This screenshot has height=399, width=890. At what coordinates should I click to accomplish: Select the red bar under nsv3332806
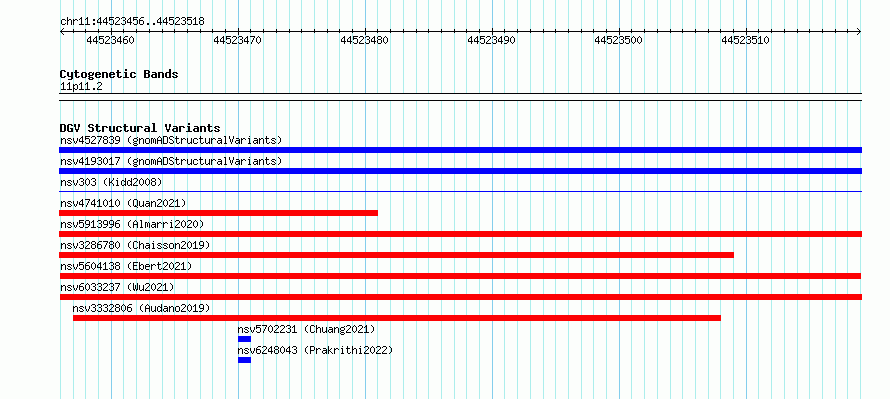coord(397,318)
